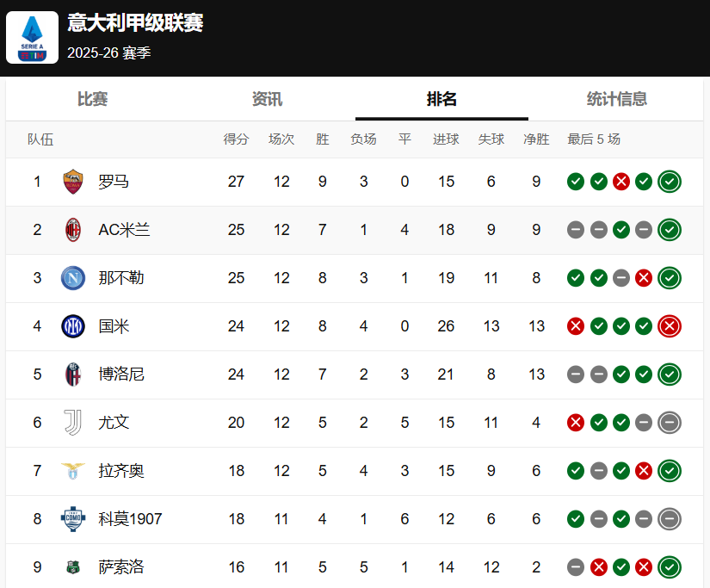
Task: Click the Inter club crest
Action: pyautogui.click(x=73, y=326)
